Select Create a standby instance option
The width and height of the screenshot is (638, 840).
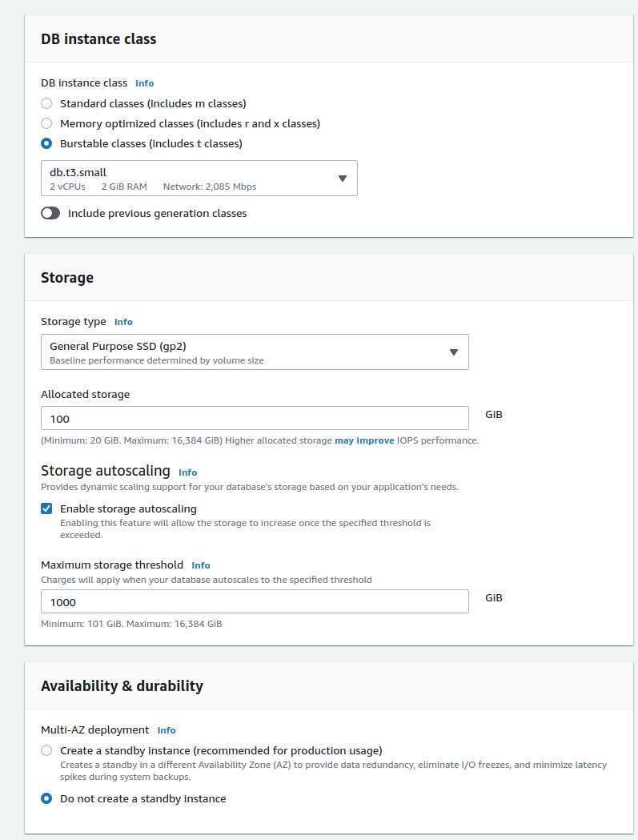pos(46,750)
